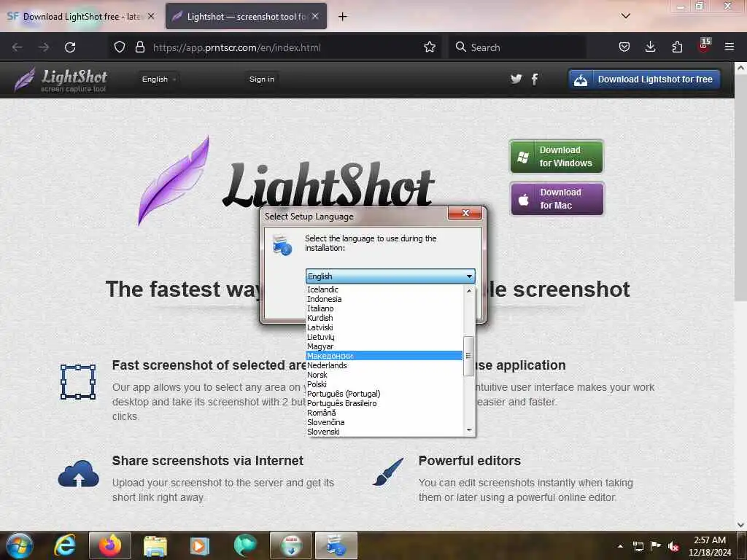Open the Firefox downloads arrow icon
Image resolution: width=747 pixels, height=560 pixels.
coord(650,47)
